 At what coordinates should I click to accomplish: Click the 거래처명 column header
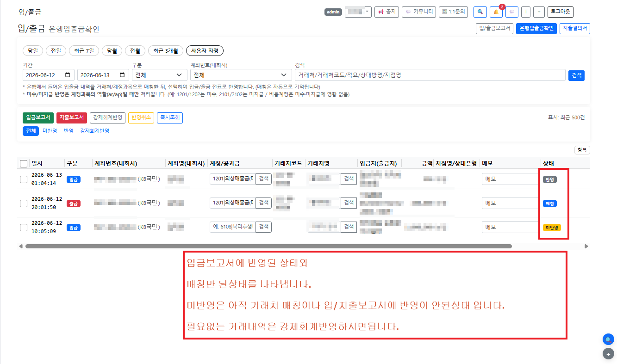pos(318,163)
